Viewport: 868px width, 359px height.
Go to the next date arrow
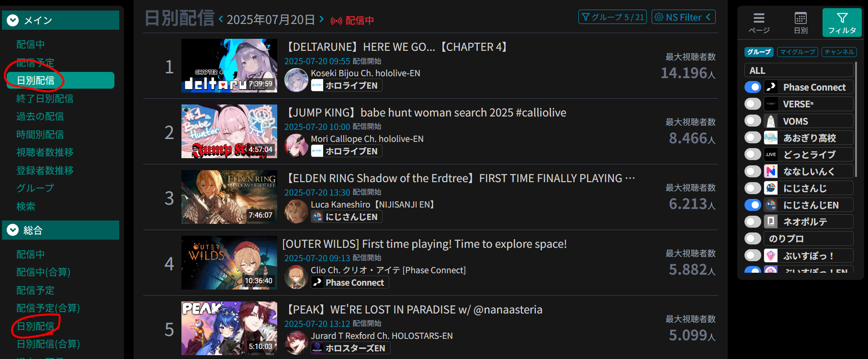pyautogui.click(x=321, y=19)
